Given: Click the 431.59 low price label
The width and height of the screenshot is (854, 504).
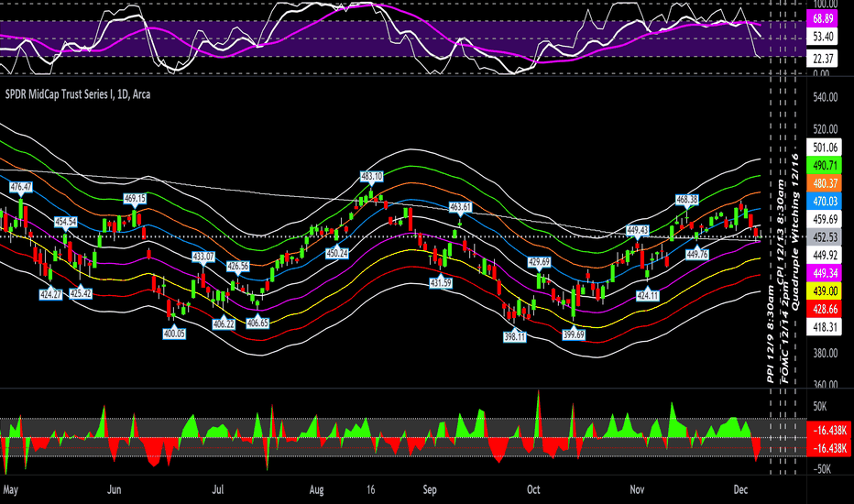Looking at the screenshot, I should coord(441,283).
